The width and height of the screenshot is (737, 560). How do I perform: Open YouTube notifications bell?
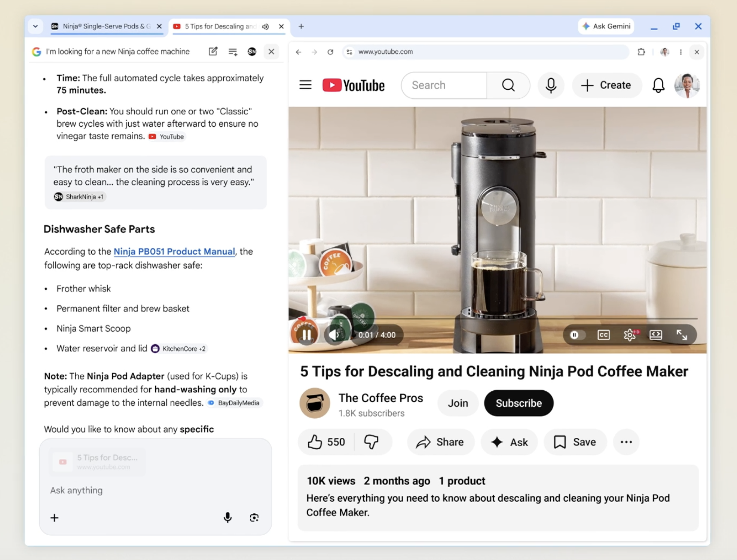pyautogui.click(x=658, y=85)
